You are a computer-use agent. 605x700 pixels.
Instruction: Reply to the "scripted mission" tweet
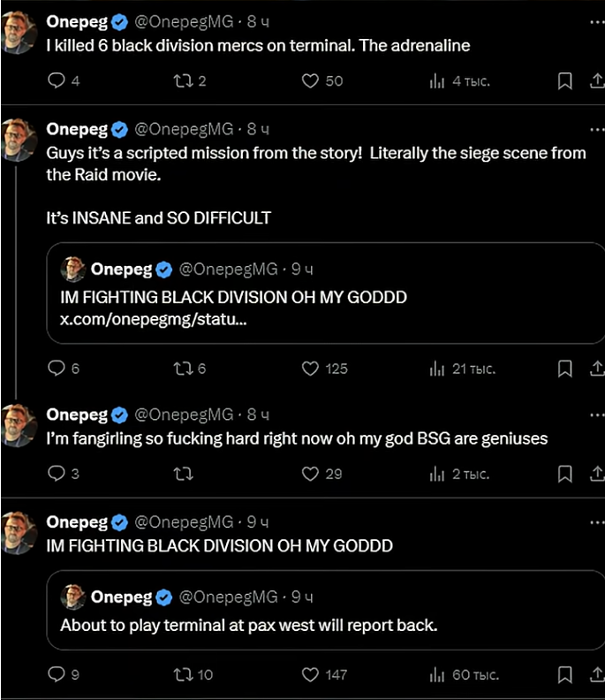56,369
